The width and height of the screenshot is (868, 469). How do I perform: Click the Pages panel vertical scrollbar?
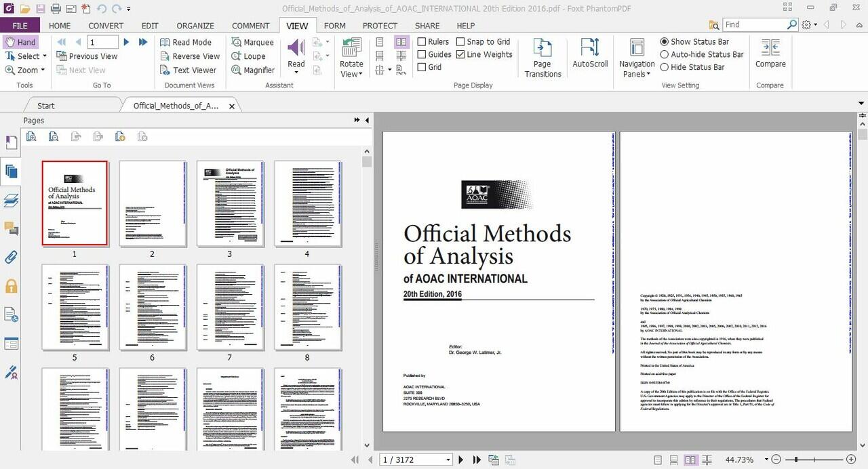(x=367, y=162)
